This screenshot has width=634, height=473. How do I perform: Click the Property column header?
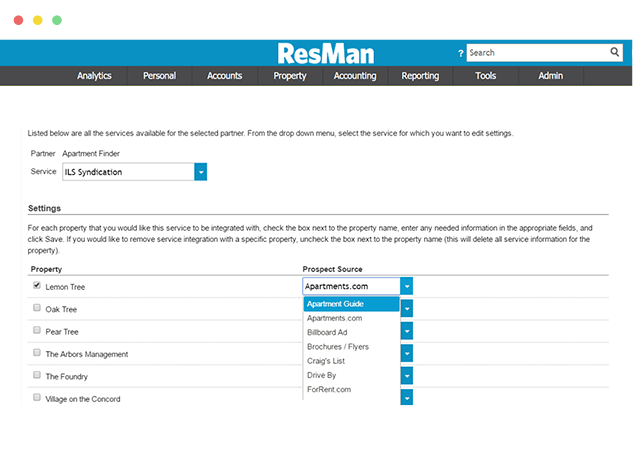pyautogui.click(x=46, y=269)
